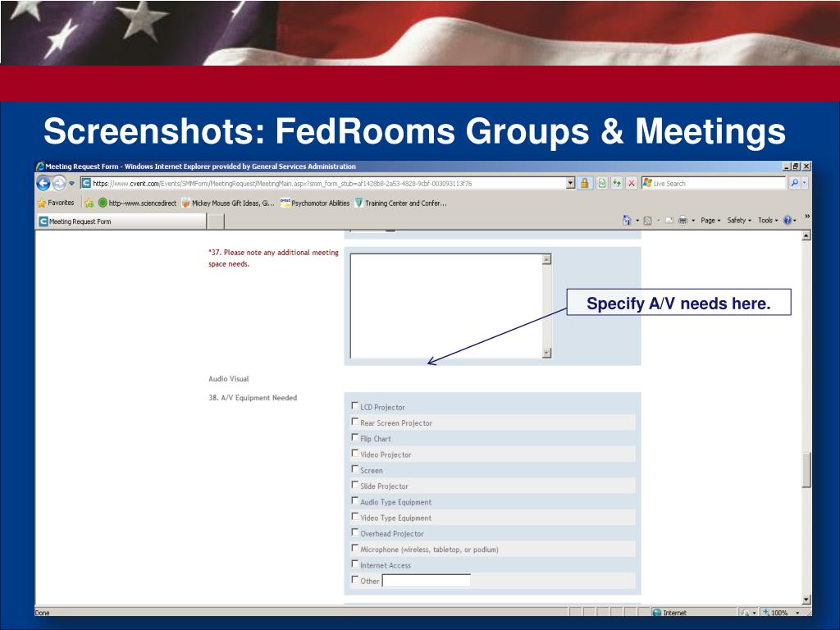Check the Rear Screen Projector checkbox
The image size is (840, 630).
click(x=354, y=422)
